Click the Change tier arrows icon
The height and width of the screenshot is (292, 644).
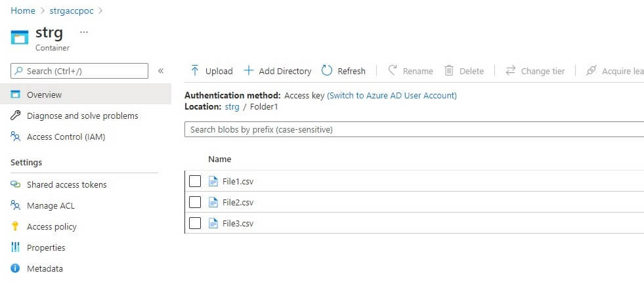pyautogui.click(x=510, y=71)
